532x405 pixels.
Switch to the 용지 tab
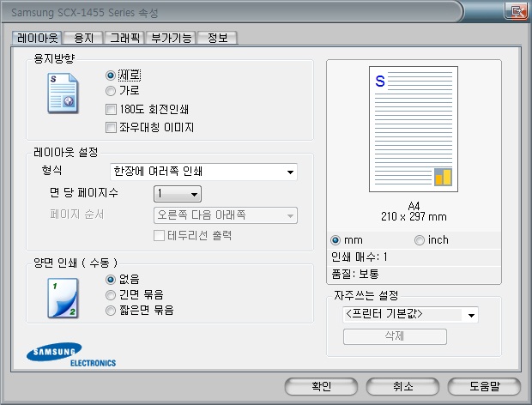pos(83,38)
